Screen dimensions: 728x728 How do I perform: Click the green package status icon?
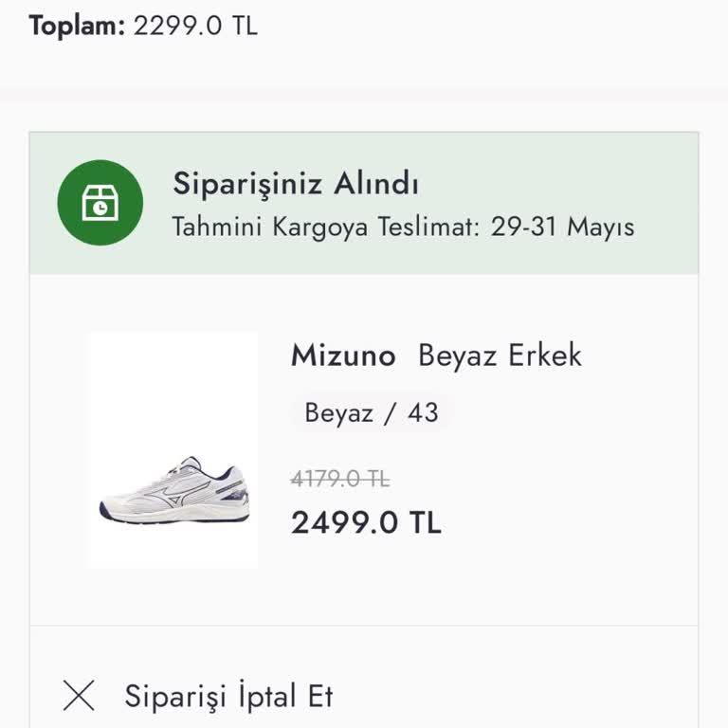click(100, 203)
